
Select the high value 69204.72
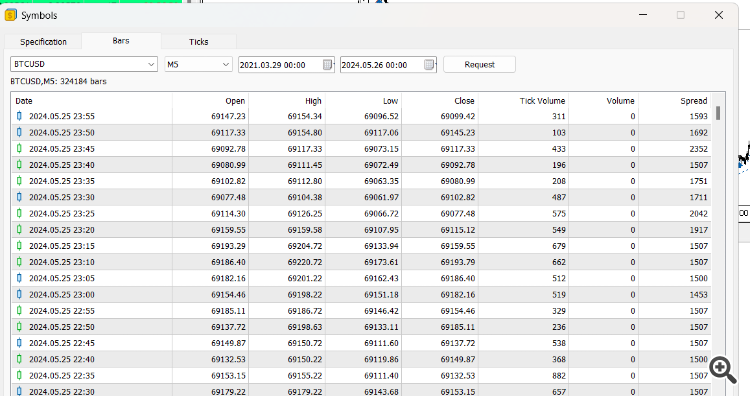(305, 246)
